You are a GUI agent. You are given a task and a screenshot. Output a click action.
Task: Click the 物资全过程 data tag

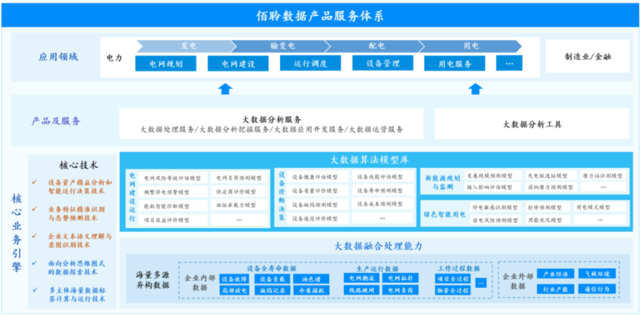(x=453, y=290)
